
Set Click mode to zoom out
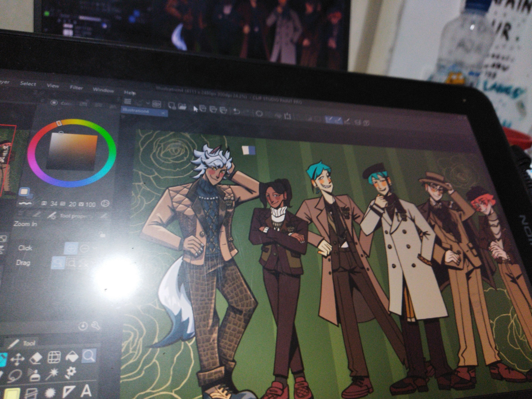click(85, 249)
